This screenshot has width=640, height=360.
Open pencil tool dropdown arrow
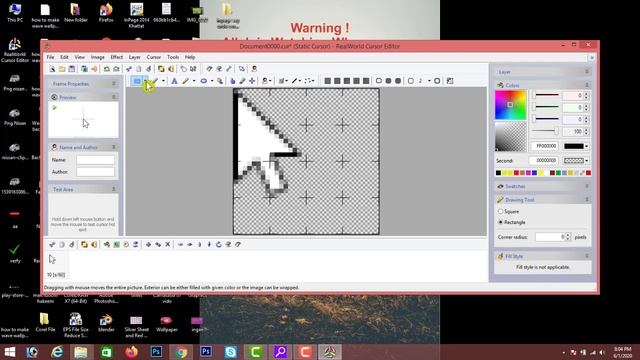pyautogui.click(x=193, y=81)
